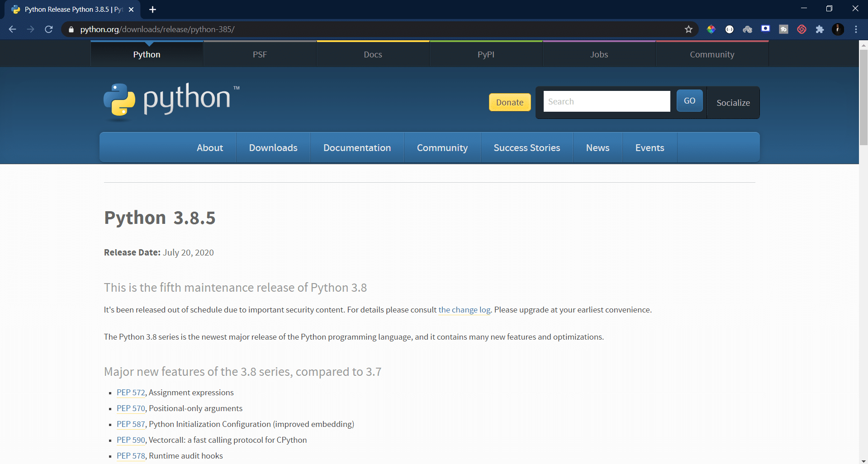Open the PEP 590 link
Viewport: 868px width, 464px height.
[131, 440]
